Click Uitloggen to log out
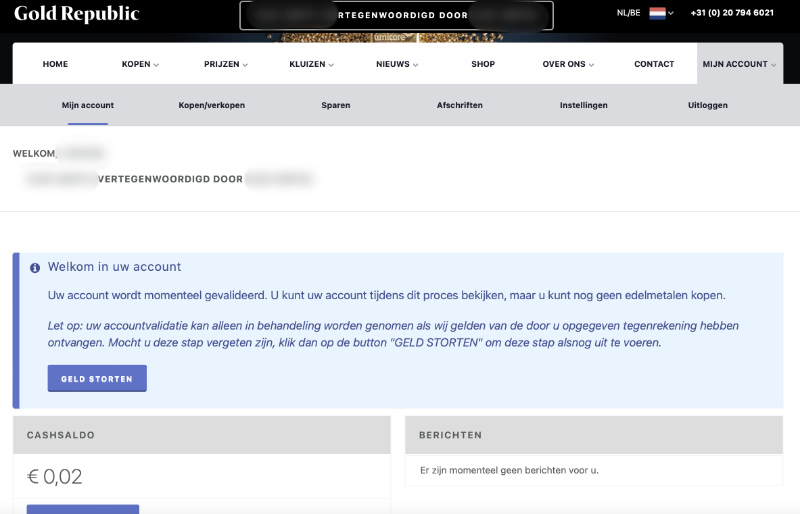800x514 pixels. (x=708, y=105)
